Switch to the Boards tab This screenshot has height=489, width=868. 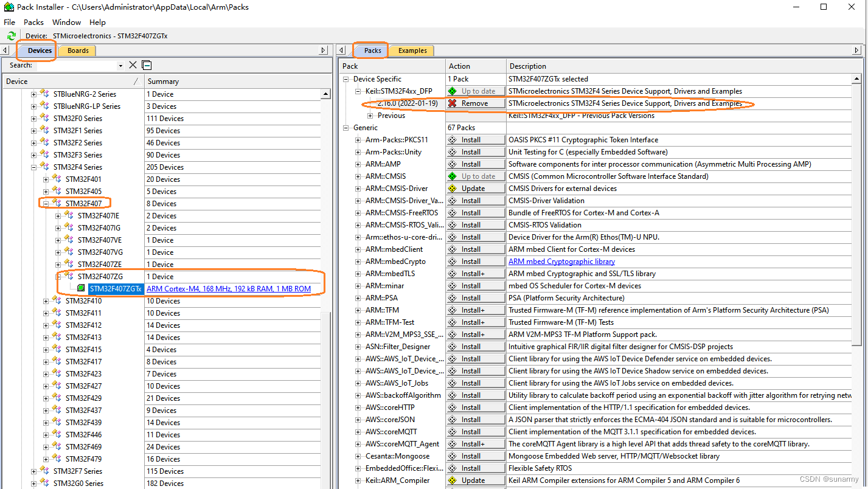78,50
